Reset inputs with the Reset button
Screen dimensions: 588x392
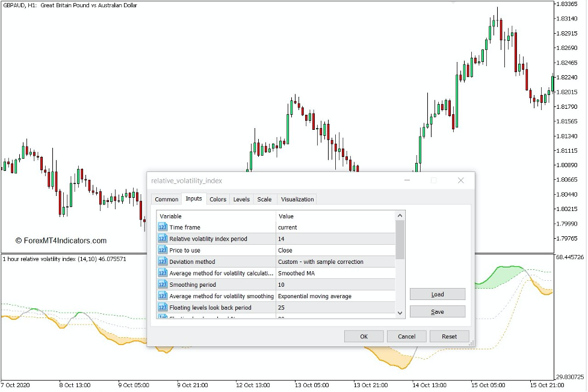(x=449, y=337)
